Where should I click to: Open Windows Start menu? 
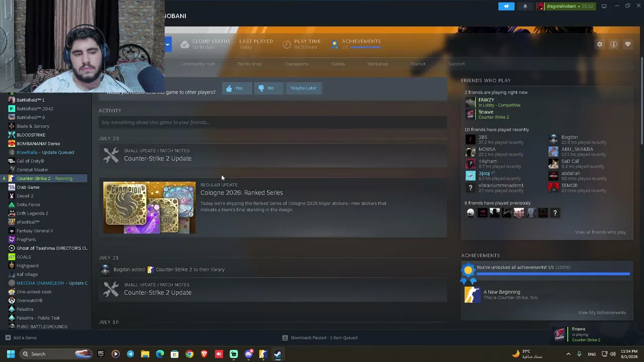pyautogui.click(x=11, y=354)
